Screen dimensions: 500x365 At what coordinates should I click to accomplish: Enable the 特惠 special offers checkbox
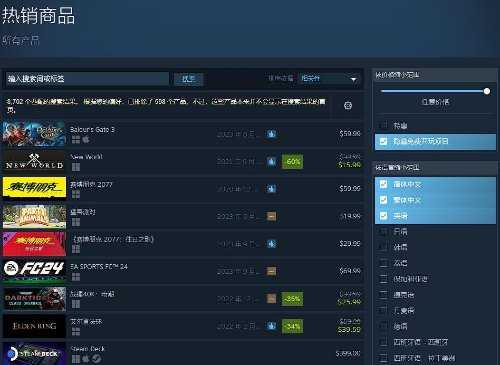coord(384,125)
